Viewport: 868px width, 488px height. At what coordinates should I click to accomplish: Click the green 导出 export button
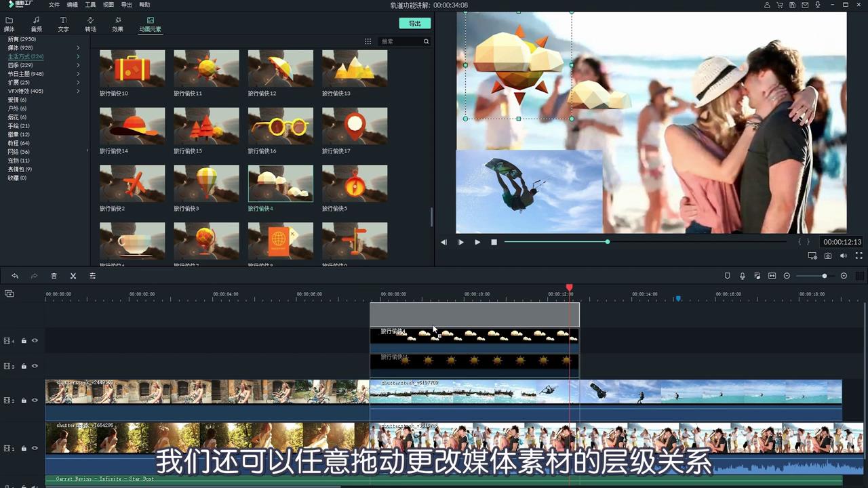tap(414, 22)
